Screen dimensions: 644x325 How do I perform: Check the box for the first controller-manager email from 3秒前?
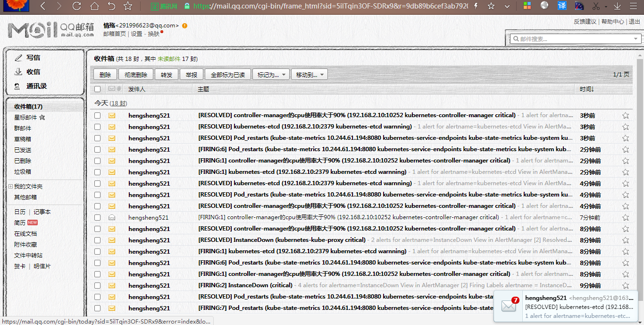[x=97, y=115]
